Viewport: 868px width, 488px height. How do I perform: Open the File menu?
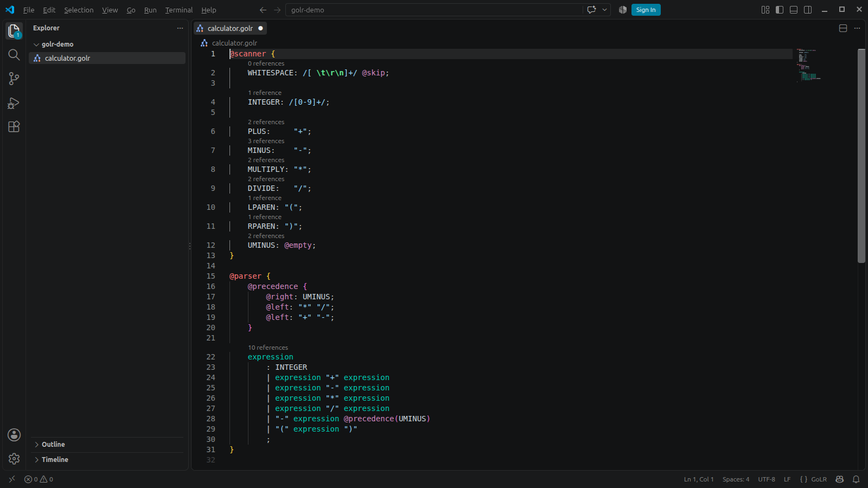tap(29, 10)
